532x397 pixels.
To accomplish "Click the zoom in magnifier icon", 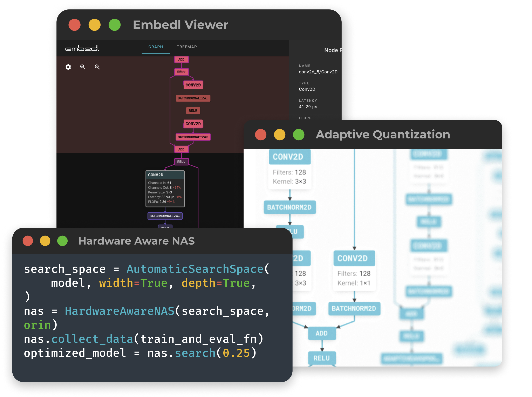I will click(x=83, y=67).
